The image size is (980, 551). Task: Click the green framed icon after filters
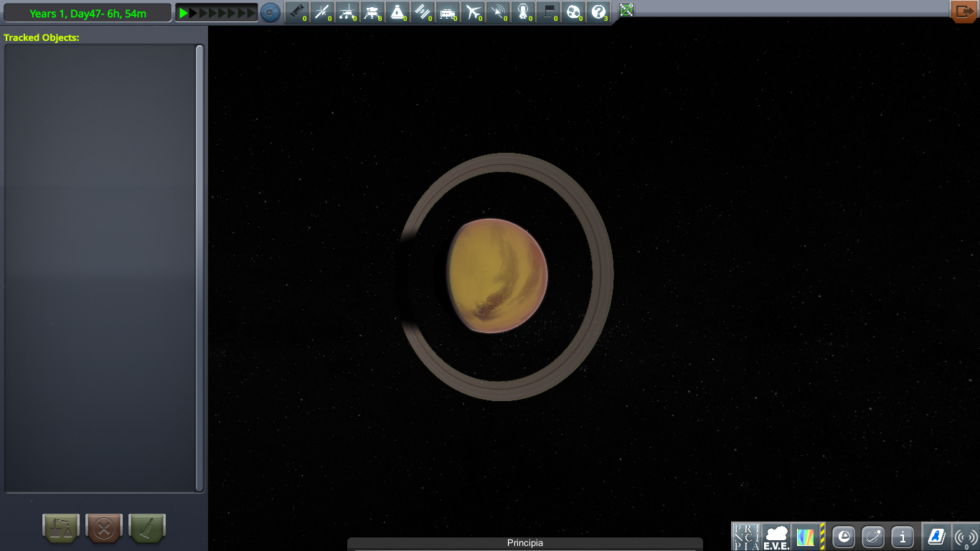tap(626, 10)
